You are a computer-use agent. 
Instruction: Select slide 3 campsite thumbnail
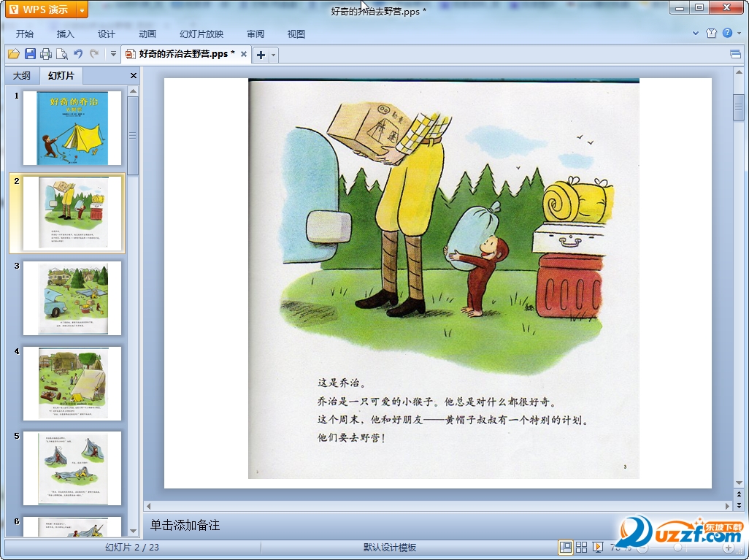(x=72, y=298)
